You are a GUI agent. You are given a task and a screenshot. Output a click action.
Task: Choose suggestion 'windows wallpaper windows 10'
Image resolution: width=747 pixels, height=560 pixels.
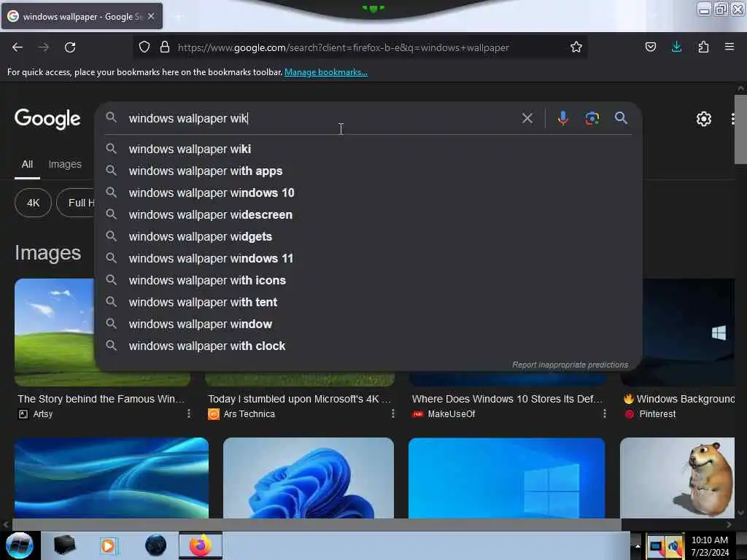point(368,192)
